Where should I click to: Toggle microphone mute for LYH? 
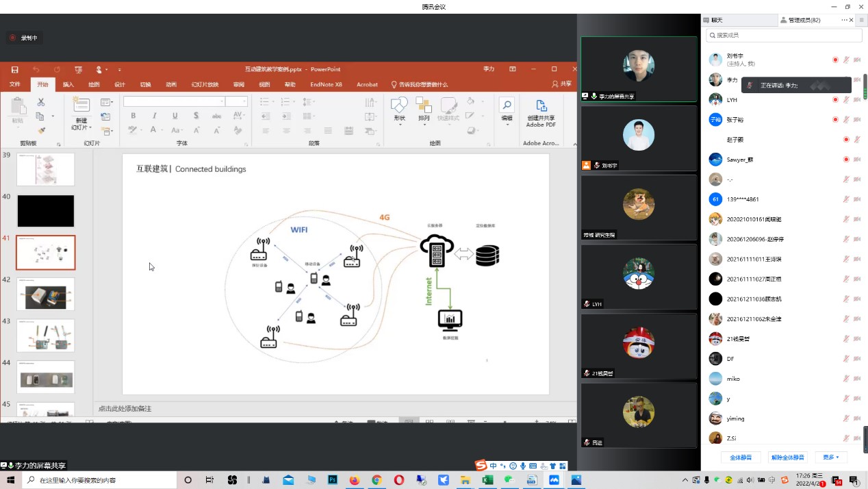[847, 100]
